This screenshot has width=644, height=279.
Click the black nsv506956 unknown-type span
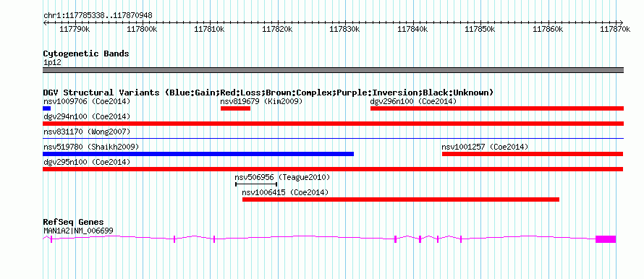(x=256, y=184)
